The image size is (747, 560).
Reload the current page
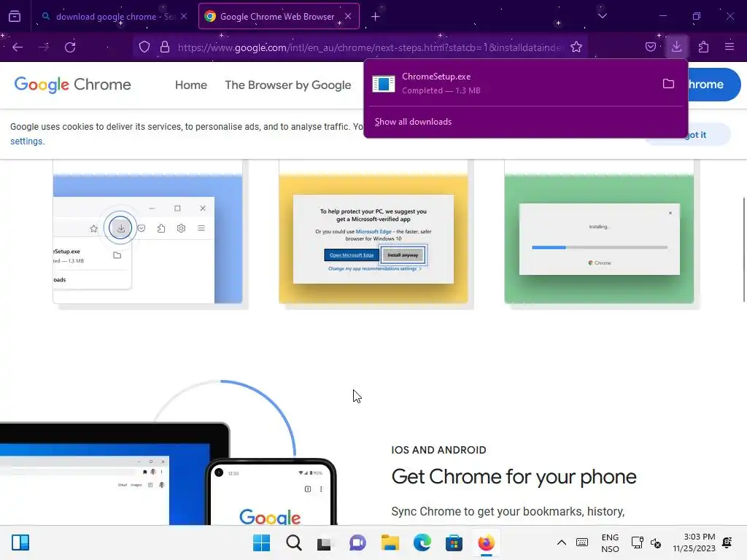coord(70,47)
